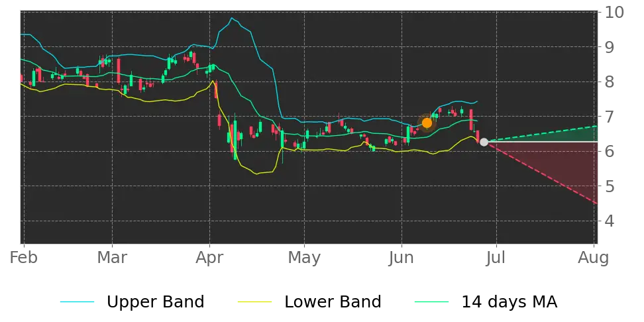
Task: Click the yellow Lower Band legend line
Action: click(x=254, y=302)
